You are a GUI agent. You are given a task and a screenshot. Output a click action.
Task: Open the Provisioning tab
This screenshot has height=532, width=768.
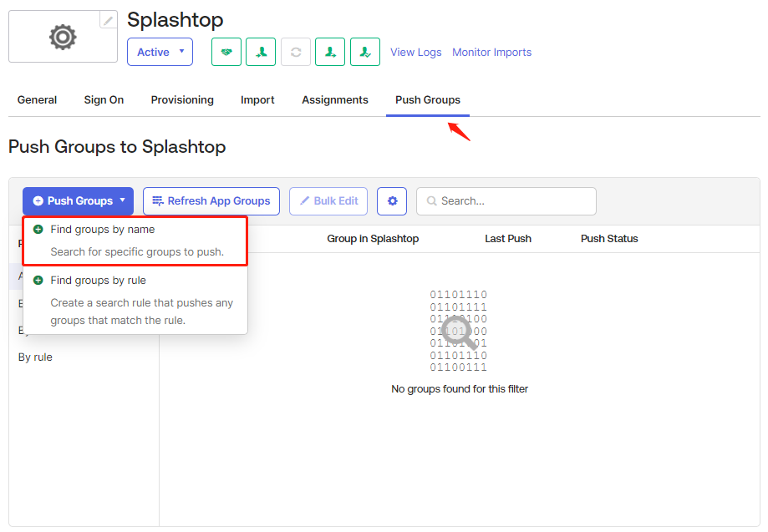[x=182, y=100]
